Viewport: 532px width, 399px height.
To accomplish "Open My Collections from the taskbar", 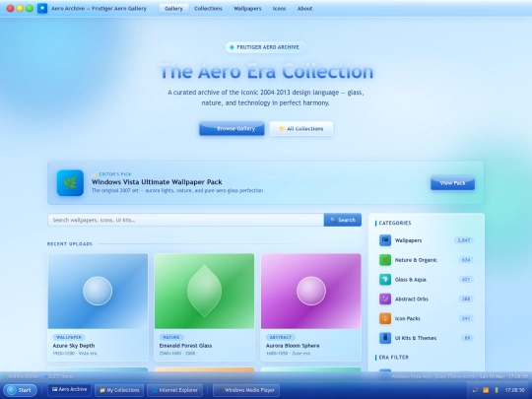I will (x=119, y=390).
